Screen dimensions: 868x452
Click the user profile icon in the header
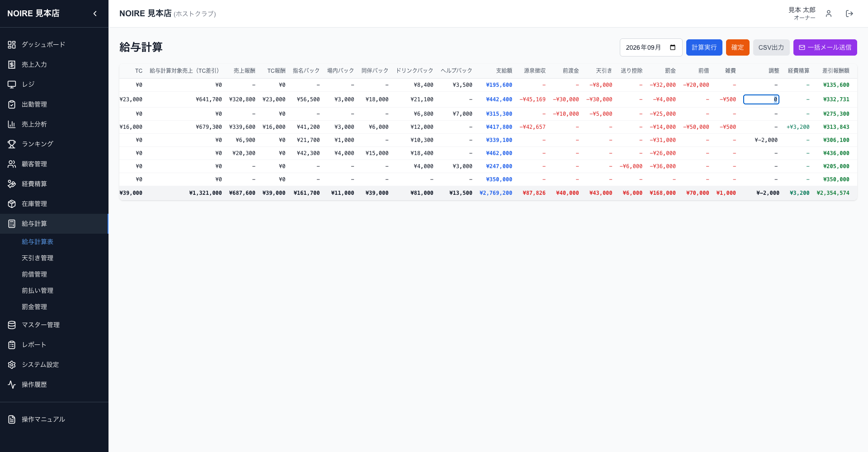[x=829, y=14]
